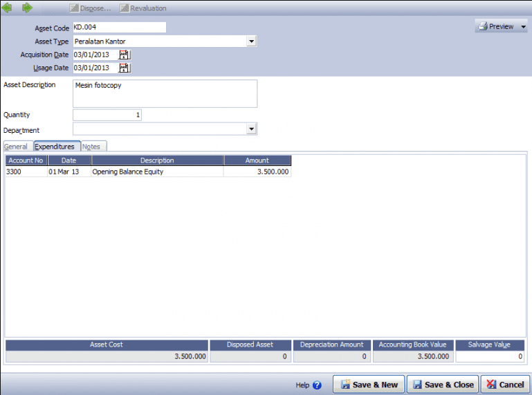
Task: Expand the Preview dropdown arrow
Action: (x=523, y=26)
